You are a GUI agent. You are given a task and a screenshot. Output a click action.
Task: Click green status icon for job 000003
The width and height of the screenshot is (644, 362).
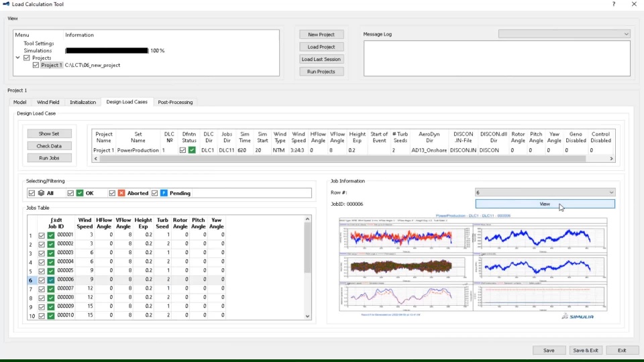click(51, 253)
